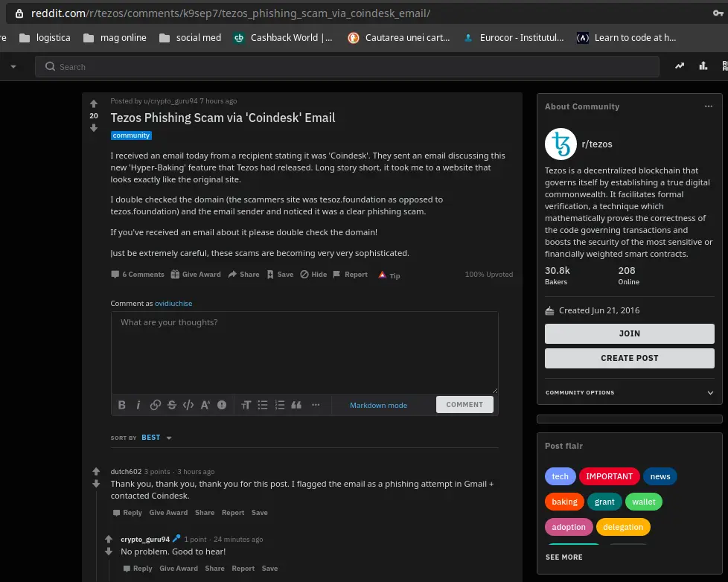Click the r/tezos community logo

pyautogui.click(x=561, y=144)
